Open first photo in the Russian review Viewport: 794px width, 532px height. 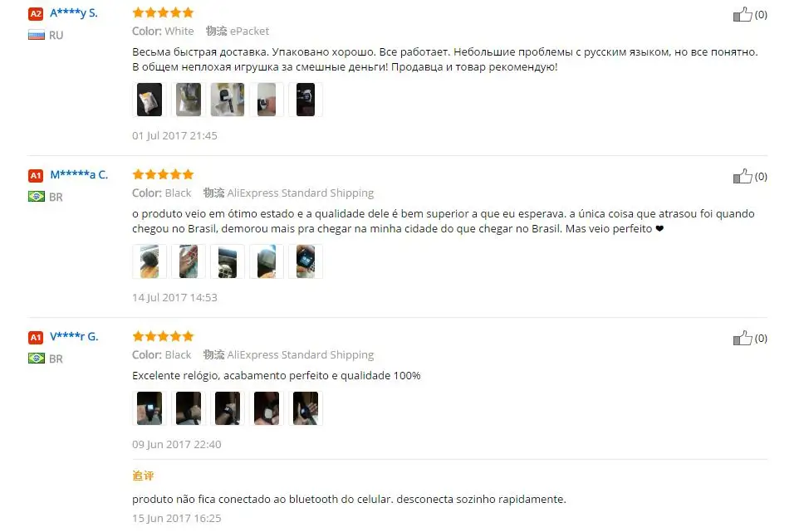(x=149, y=100)
